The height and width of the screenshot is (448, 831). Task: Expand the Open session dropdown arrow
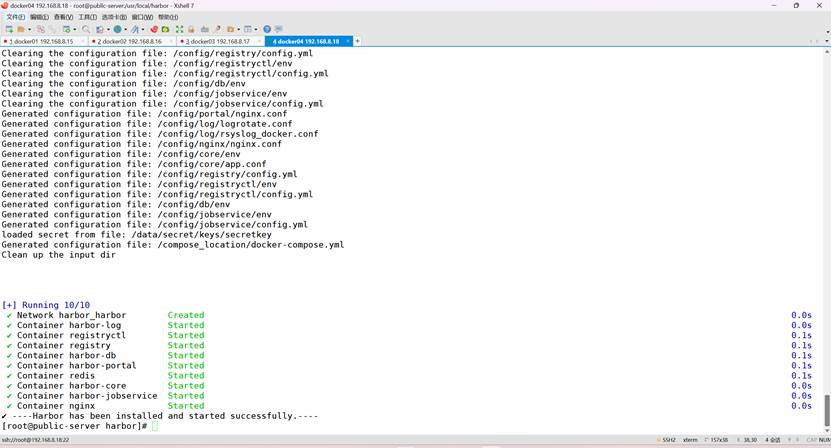click(x=29, y=29)
